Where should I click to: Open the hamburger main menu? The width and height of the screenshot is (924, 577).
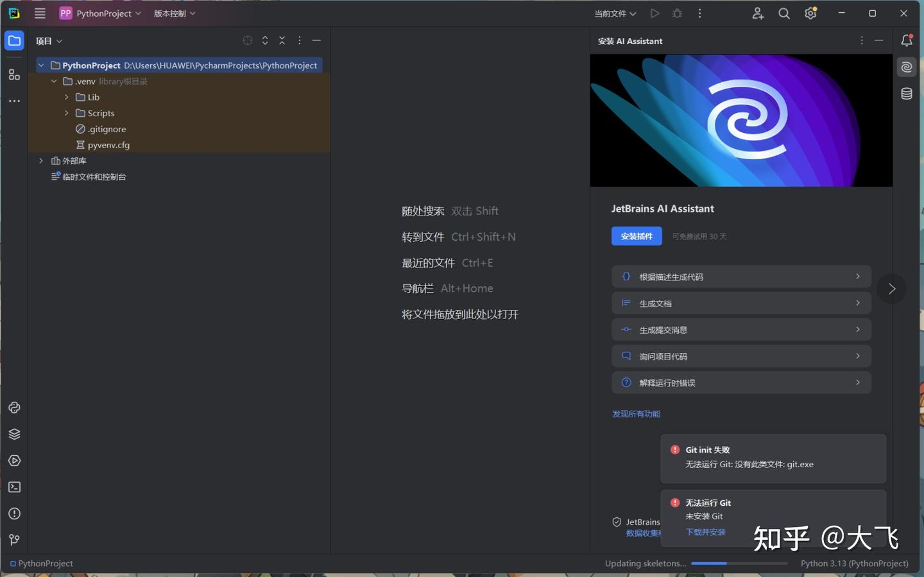pyautogui.click(x=39, y=13)
